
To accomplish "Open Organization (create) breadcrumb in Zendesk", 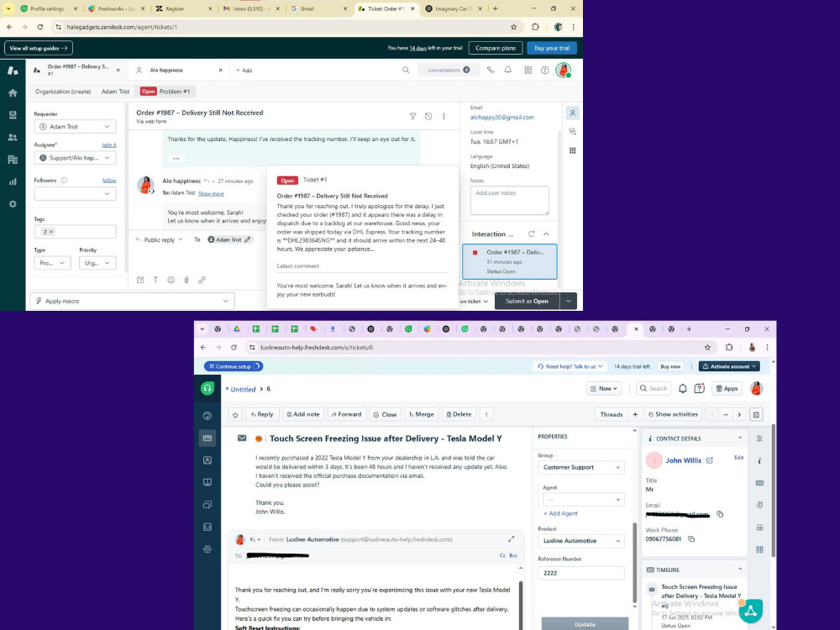I will [63, 92].
